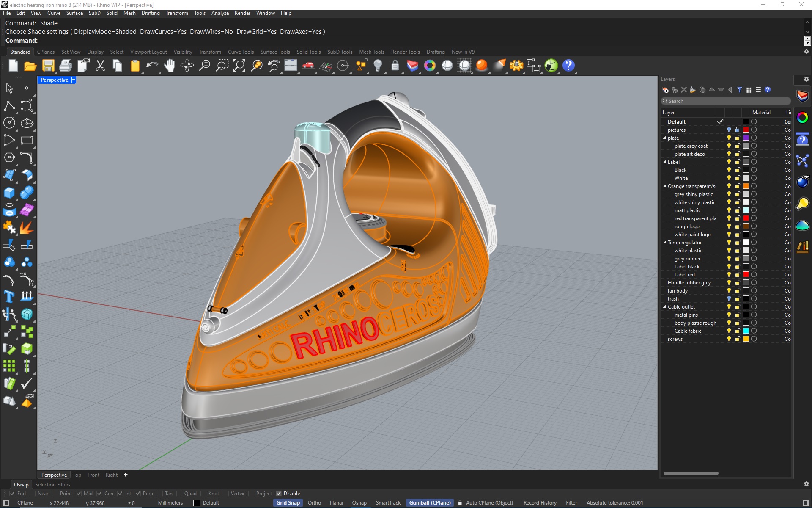This screenshot has height=508, width=812.
Task: Toggle Ortho in the status bar
Action: (314, 503)
